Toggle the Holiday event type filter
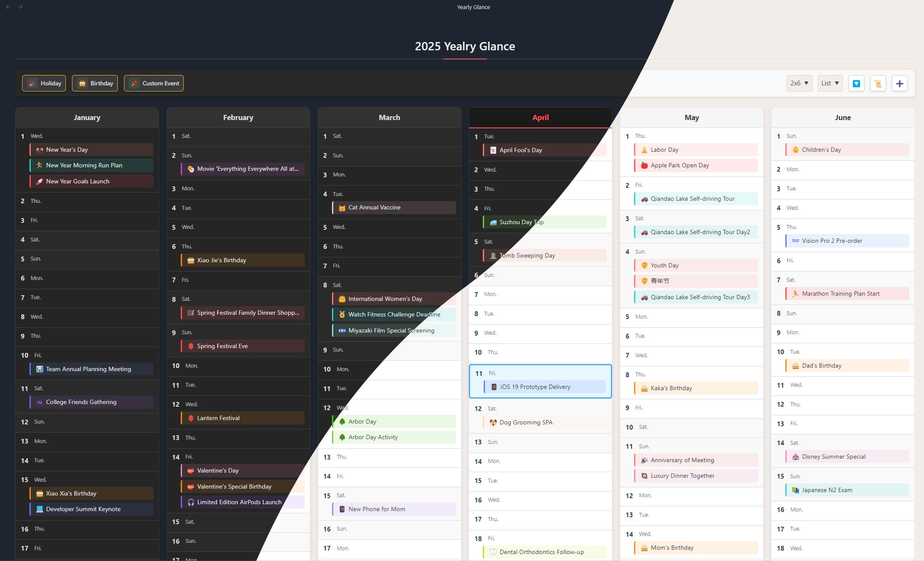 [x=44, y=83]
